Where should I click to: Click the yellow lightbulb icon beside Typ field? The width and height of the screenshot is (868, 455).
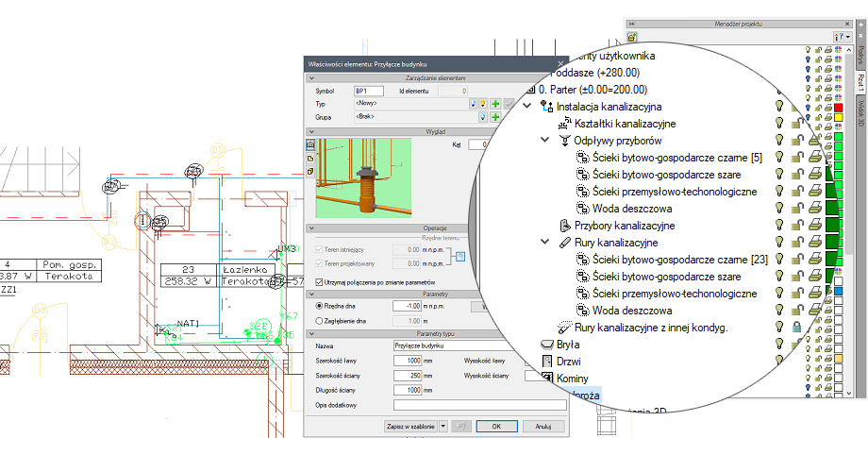(483, 104)
